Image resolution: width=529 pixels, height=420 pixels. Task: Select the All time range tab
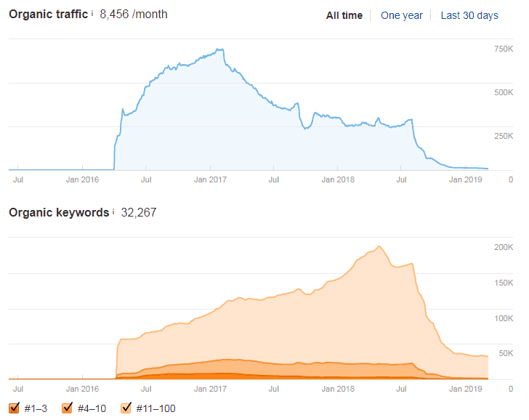pyautogui.click(x=344, y=15)
